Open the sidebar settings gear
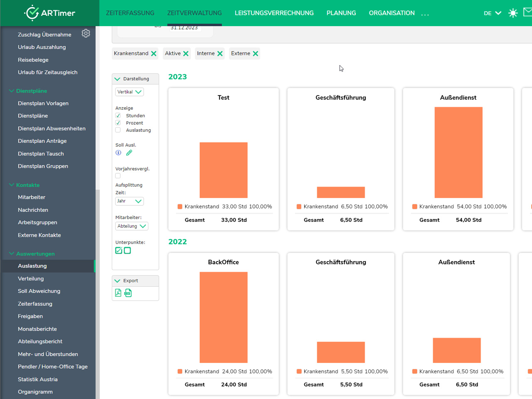 86,33
